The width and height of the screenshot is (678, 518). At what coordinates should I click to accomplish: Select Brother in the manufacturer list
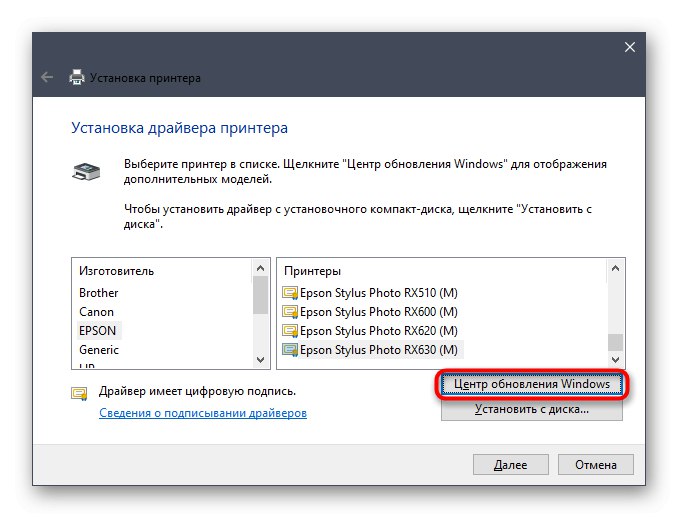99,293
